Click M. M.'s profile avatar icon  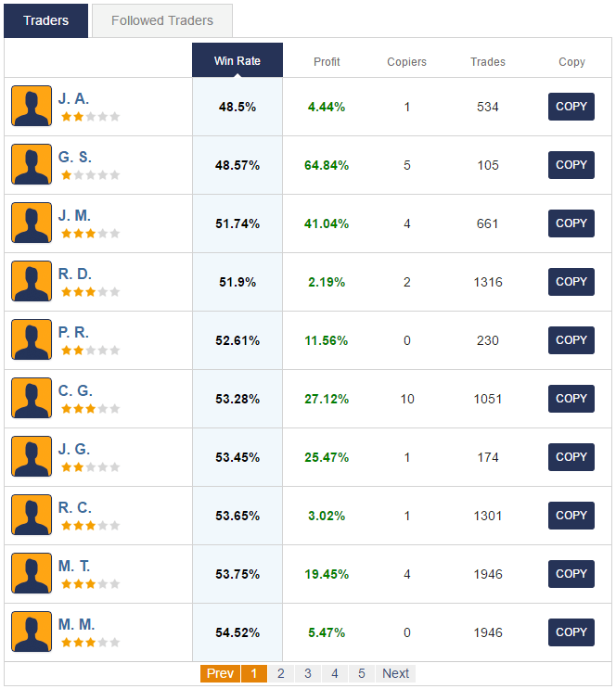(x=32, y=632)
